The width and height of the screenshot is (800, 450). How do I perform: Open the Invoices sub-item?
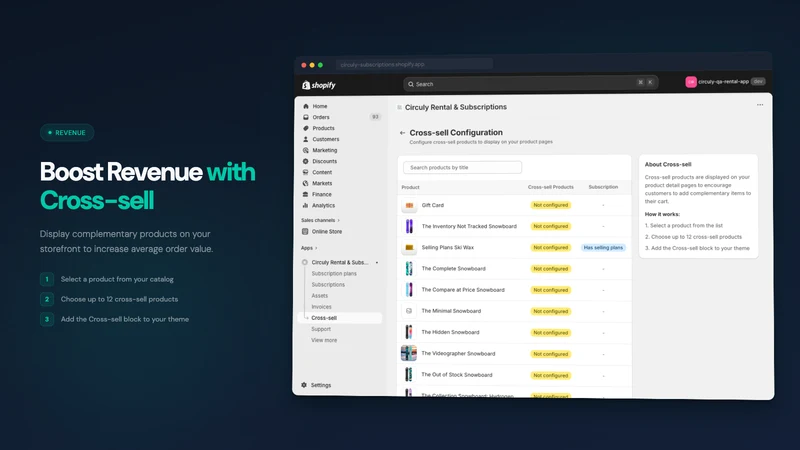tap(321, 307)
